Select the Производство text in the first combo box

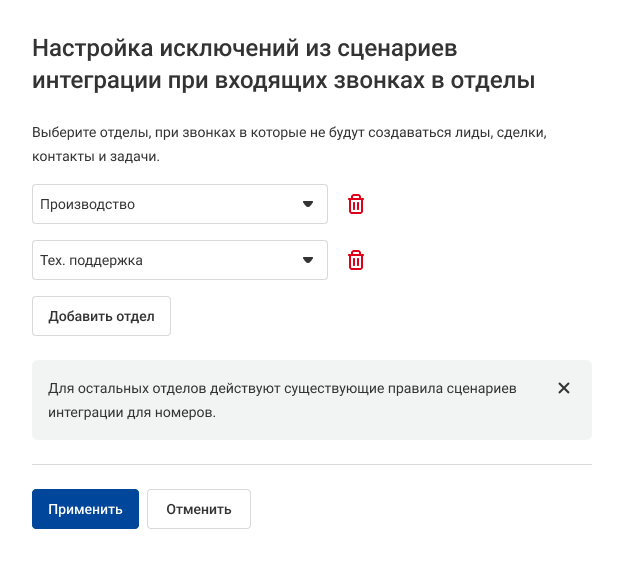(87, 204)
